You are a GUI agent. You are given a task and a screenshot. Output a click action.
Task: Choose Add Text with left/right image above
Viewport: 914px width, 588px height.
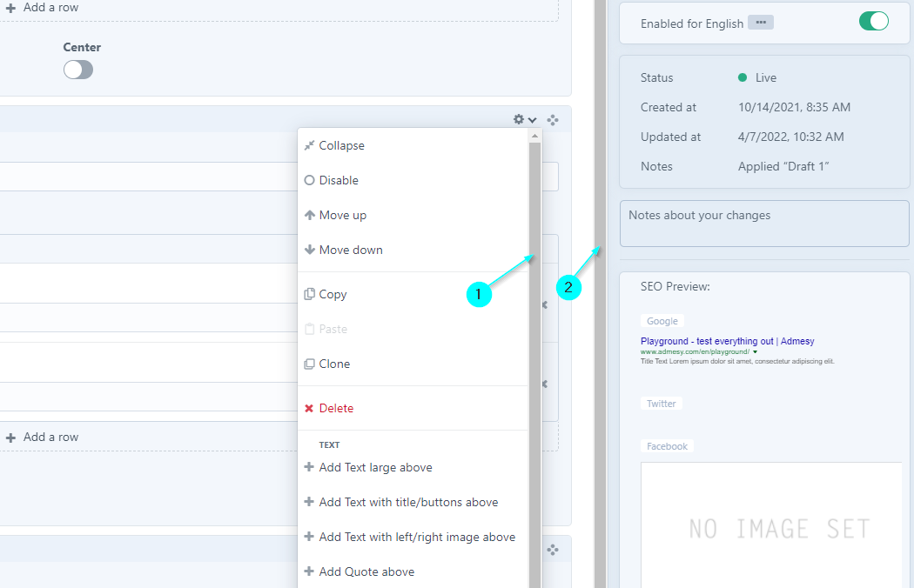(413, 538)
